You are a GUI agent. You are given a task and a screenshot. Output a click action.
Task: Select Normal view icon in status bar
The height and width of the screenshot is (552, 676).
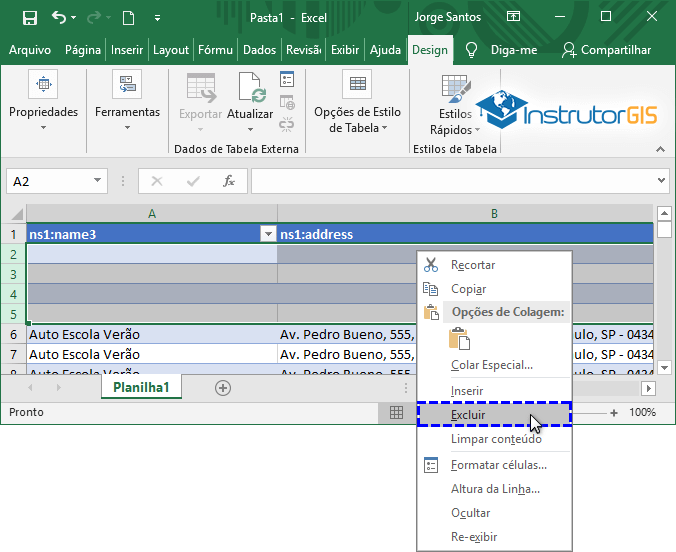coord(397,412)
